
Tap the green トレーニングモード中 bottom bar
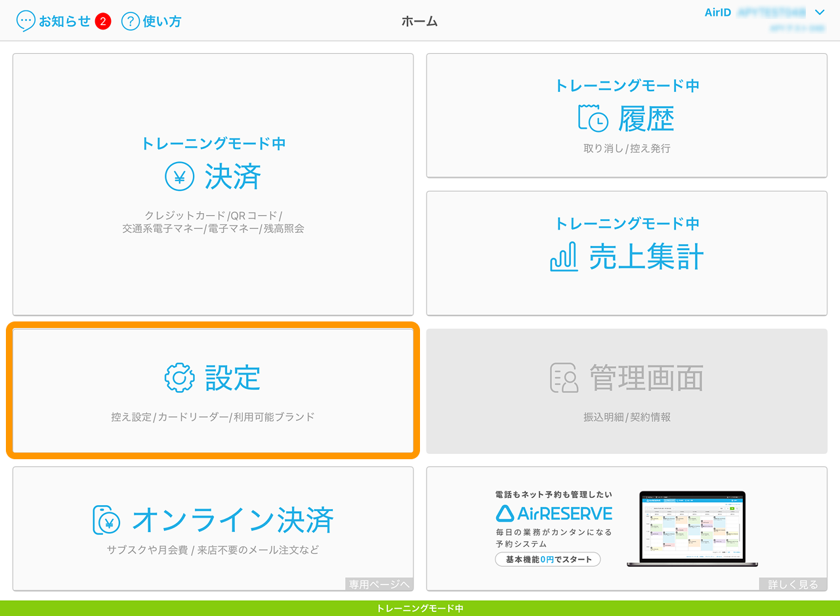tap(420, 608)
